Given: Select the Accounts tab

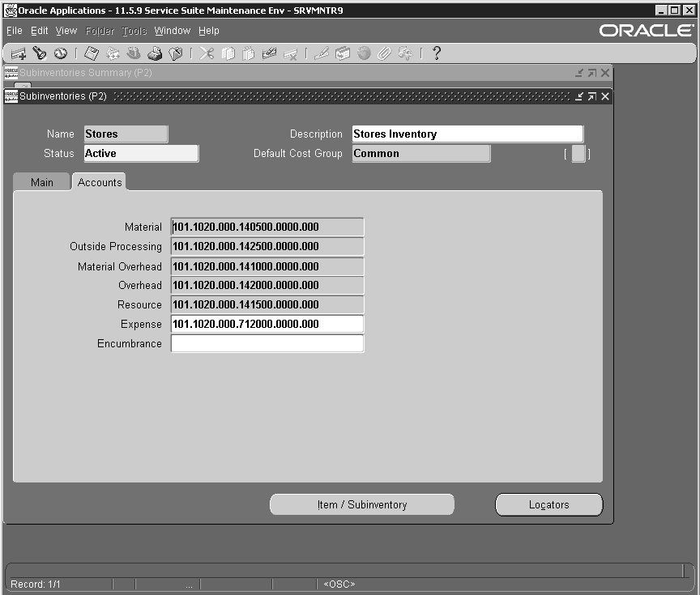Looking at the screenshot, I should [100, 182].
